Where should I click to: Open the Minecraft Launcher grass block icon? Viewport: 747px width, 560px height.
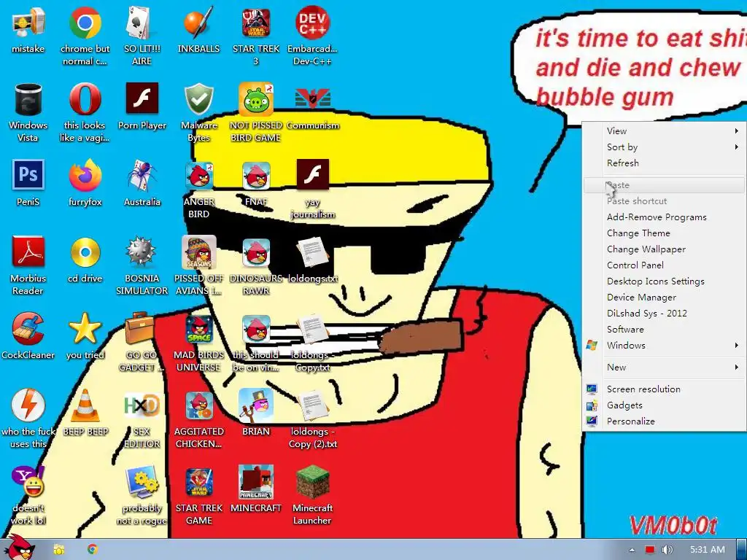(x=312, y=496)
